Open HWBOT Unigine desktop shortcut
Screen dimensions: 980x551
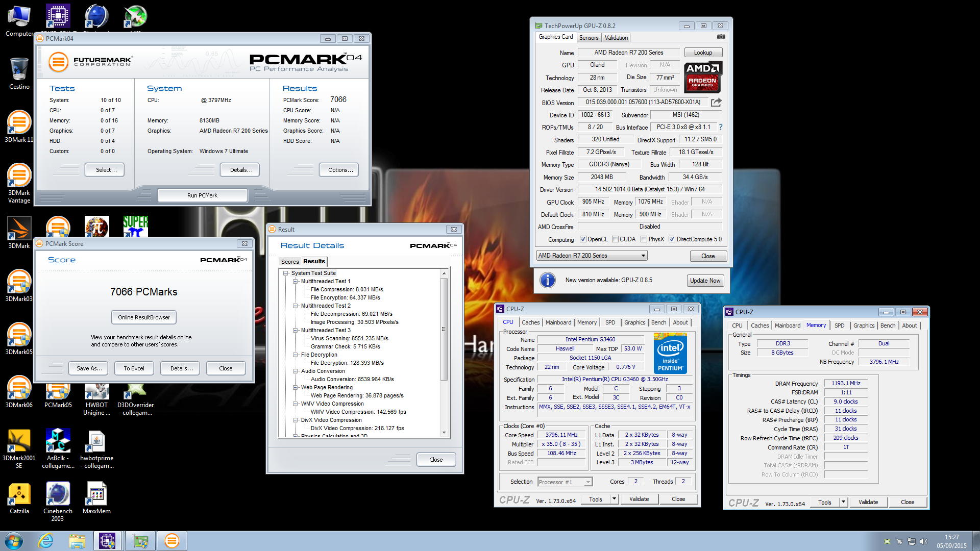point(96,399)
